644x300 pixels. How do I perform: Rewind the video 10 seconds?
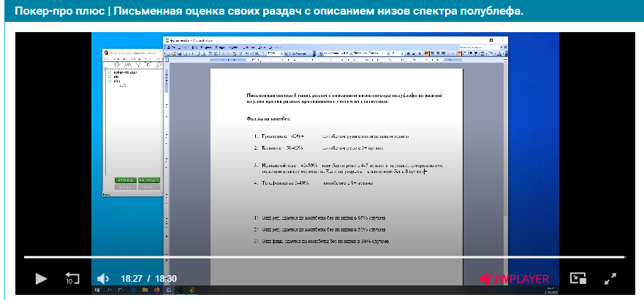[72, 279]
